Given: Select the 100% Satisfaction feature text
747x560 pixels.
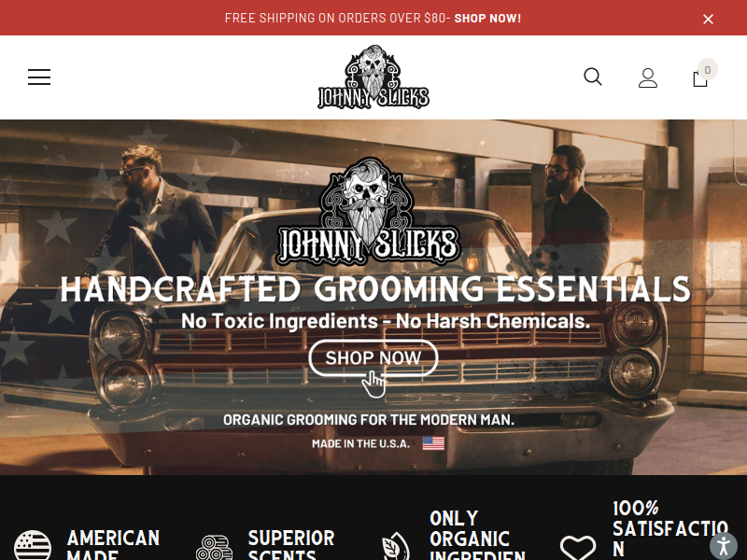Looking at the screenshot, I should [x=670, y=528].
